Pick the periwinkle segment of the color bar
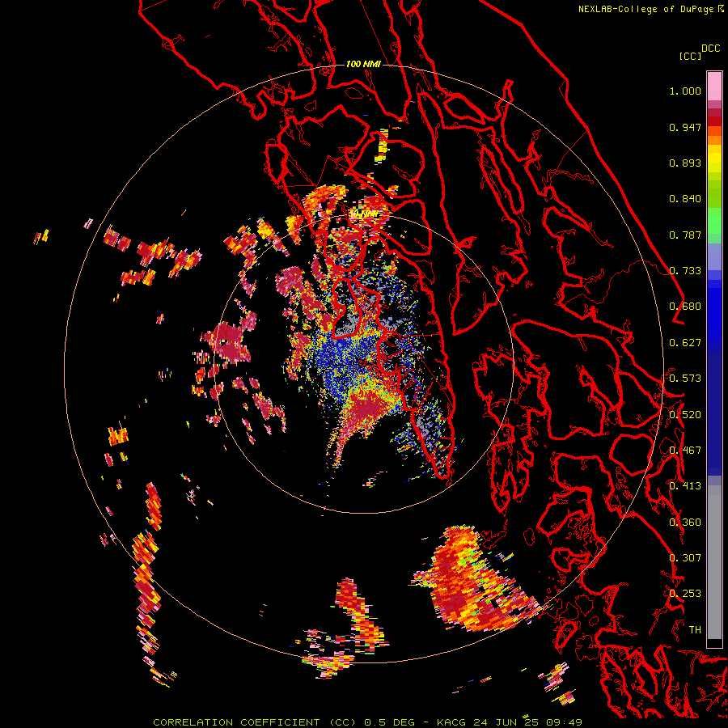Viewport: 728px width, 728px height. [x=714, y=256]
